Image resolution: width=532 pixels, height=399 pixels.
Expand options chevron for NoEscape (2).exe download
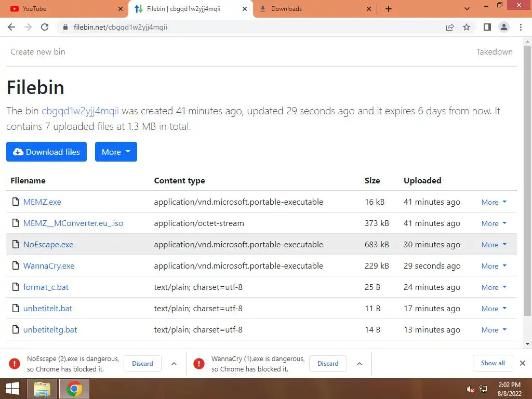point(174,364)
